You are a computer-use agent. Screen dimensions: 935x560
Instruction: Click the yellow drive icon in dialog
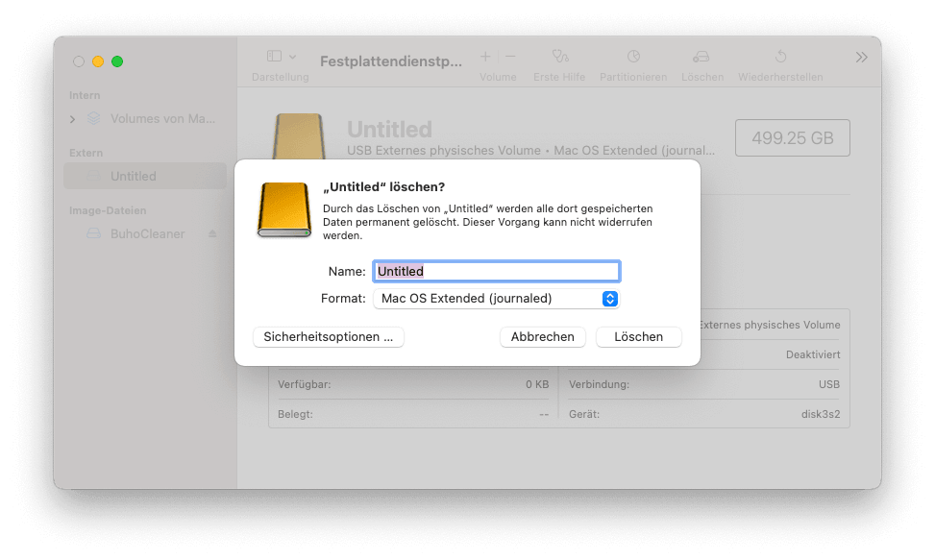coord(284,210)
